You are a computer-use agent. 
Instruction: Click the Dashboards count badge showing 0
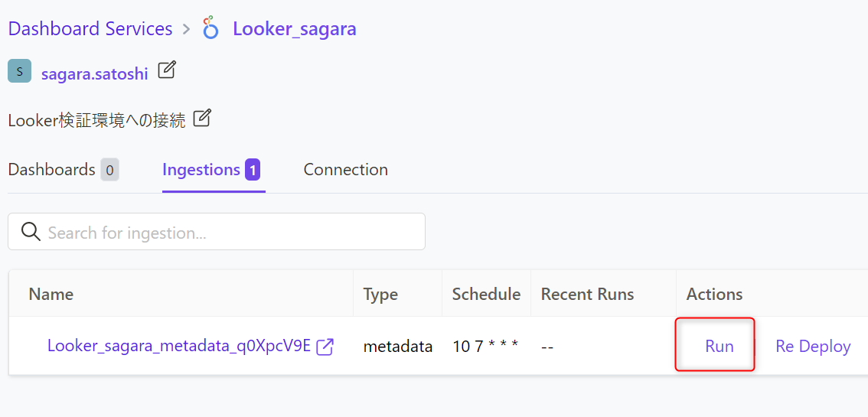pos(109,170)
